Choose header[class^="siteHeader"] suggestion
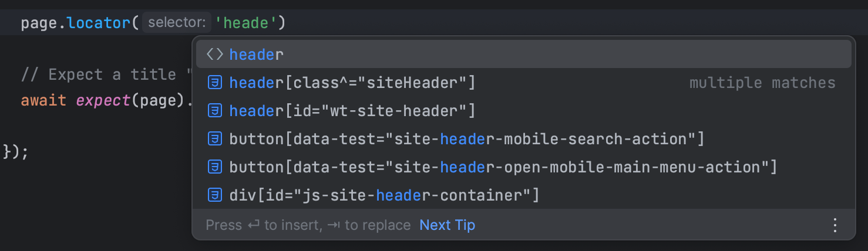The width and height of the screenshot is (868, 251). click(523, 83)
